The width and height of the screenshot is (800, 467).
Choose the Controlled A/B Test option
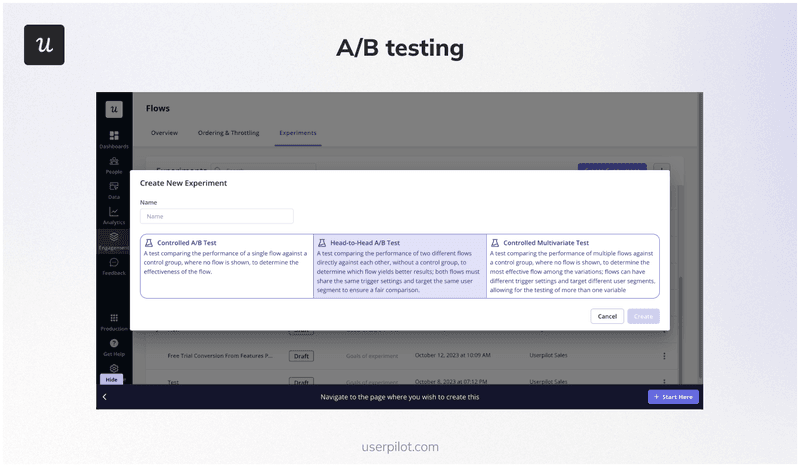pos(226,266)
